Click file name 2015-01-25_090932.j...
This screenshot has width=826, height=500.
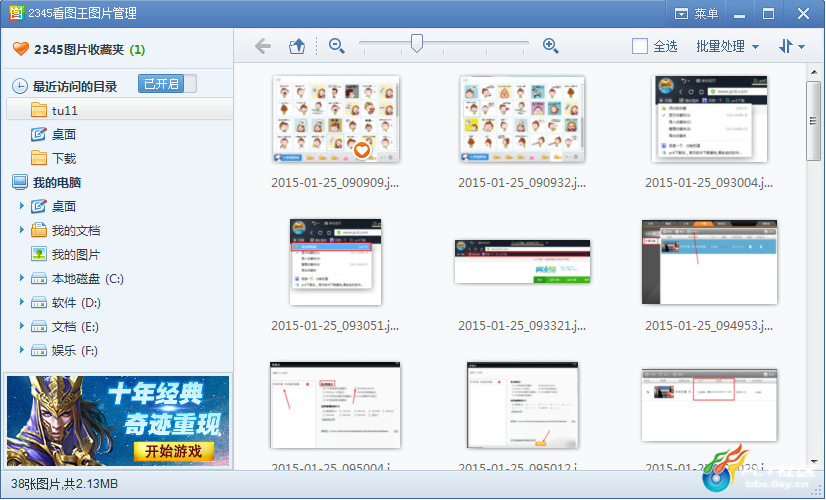[x=522, y=182]
